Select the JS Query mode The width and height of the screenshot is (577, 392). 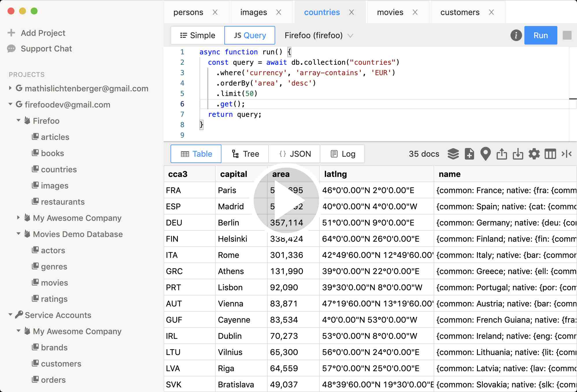[250, 35]
